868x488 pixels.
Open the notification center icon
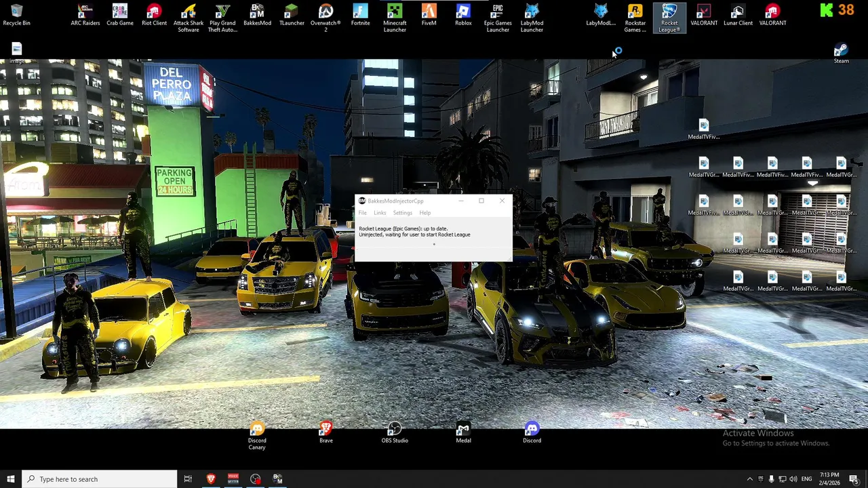point(854,479)
